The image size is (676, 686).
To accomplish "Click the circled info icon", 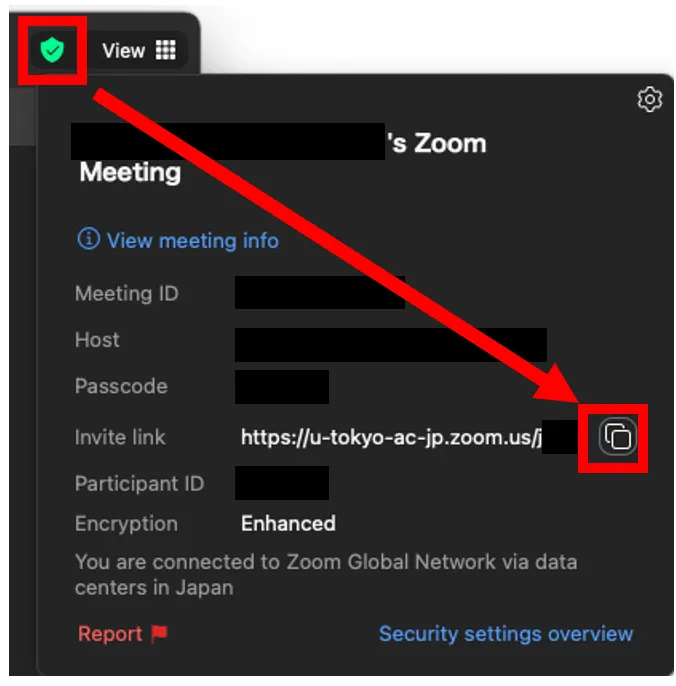I will pyautogui.click(x=88, y=239).
